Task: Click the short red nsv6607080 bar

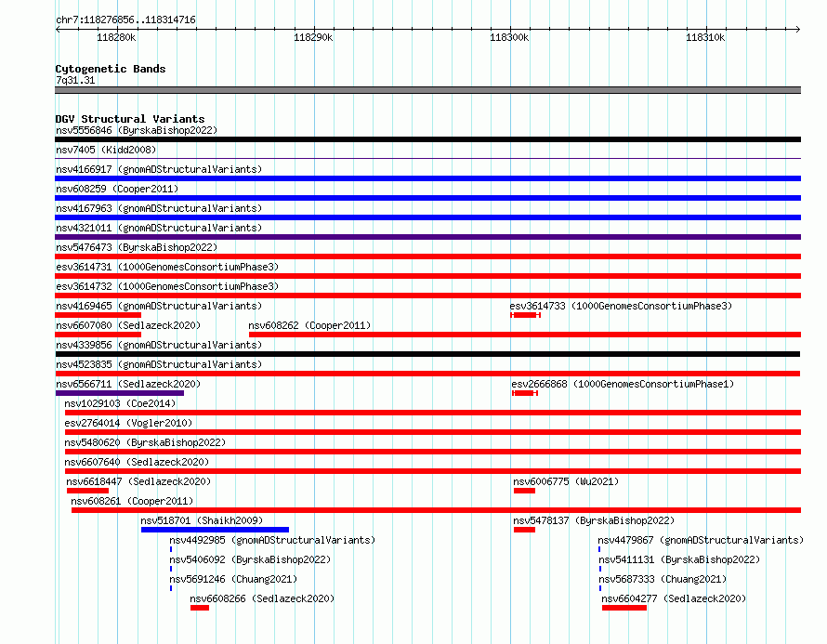Action: [98, 335]
